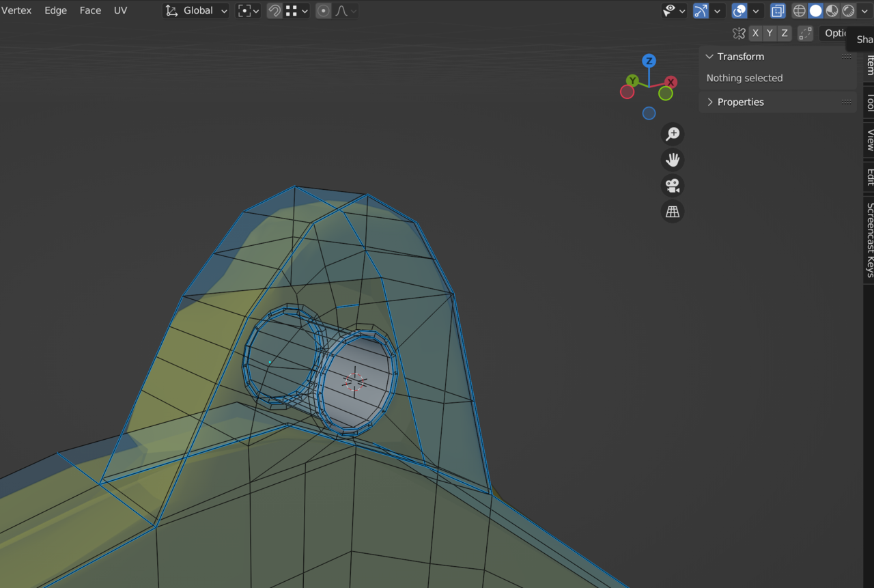Open the overlays dropdown arrow
This screenshot has width=874, height=588.
click(x=756, y=11)
